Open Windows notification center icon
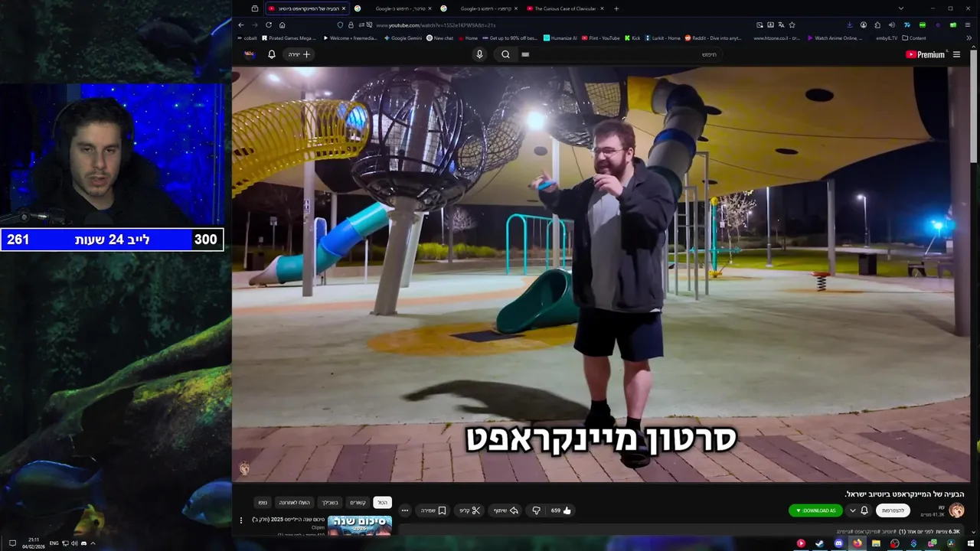980x551 pixels. (11, 543)
